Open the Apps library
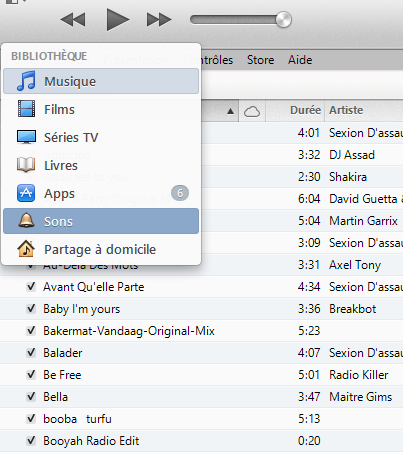The width and height of the screenshot is (403, 454). 101,193
